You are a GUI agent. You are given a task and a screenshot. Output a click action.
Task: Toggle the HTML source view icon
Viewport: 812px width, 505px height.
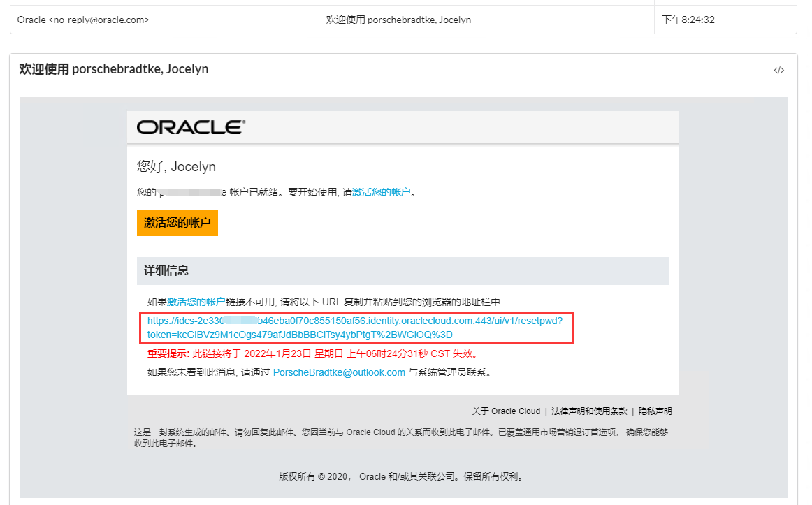pyautogui.click(x=779, y=70)
